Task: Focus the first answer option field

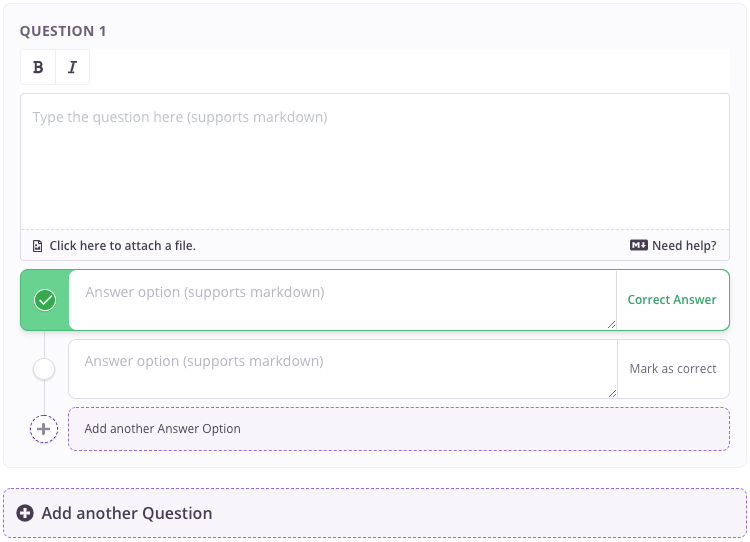Action: [342, 299]
